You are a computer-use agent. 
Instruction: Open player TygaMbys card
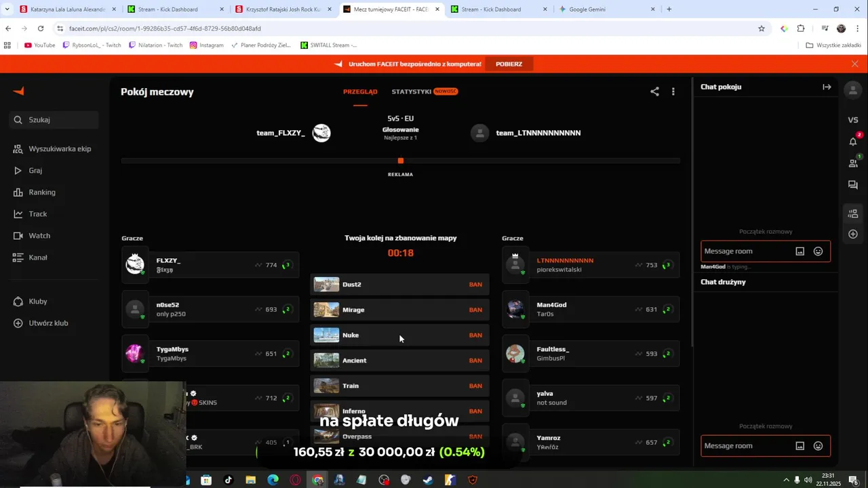coord(210,354)
